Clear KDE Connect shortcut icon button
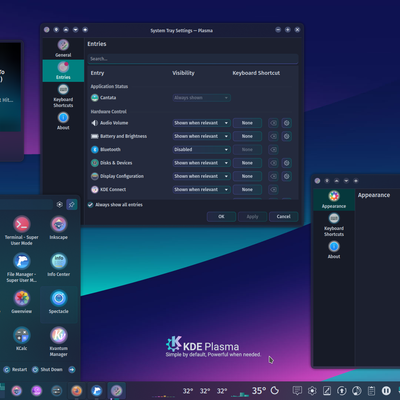400x400 pixels. click(273, 190)
